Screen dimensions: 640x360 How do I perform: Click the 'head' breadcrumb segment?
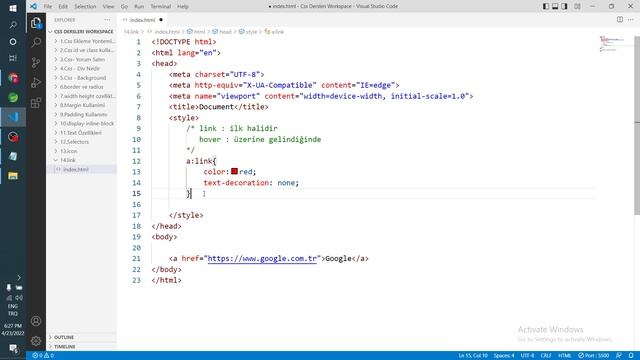(222, 31)
